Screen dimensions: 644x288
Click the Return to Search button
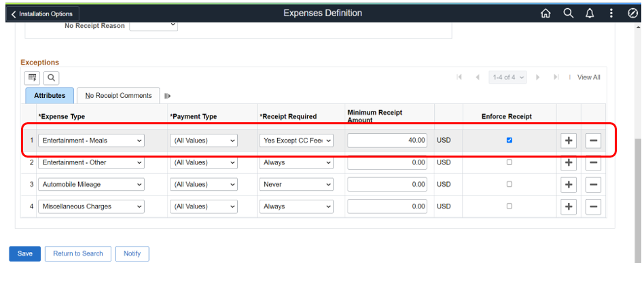click(x=78, y=253)
